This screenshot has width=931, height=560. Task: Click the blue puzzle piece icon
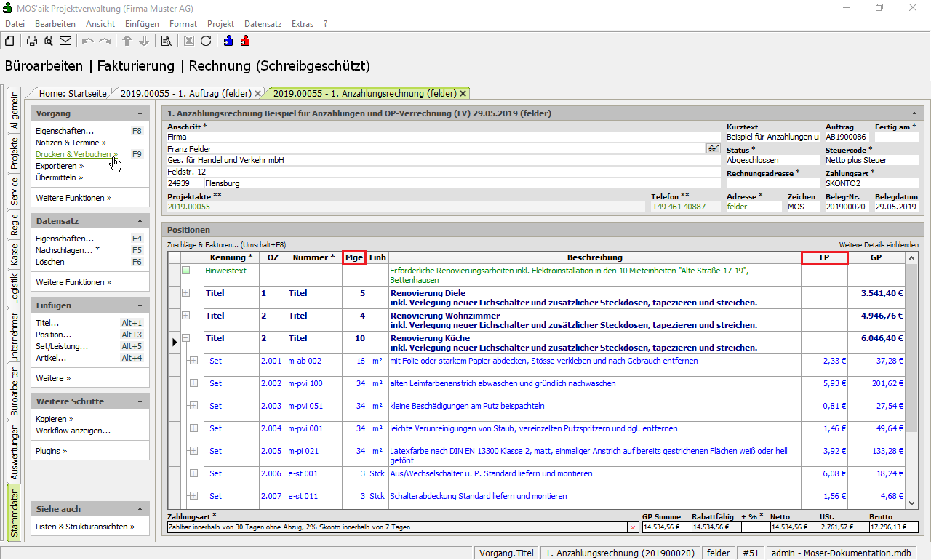tap(228, 41)
